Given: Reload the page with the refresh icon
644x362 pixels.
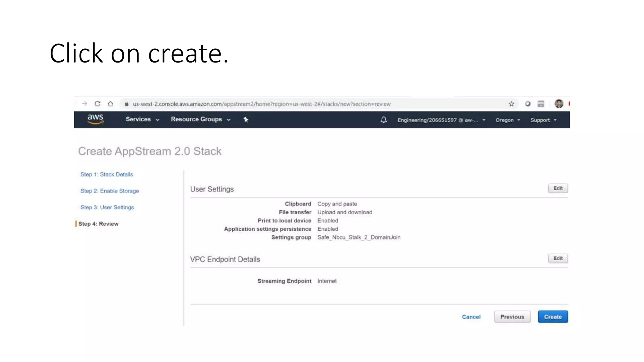Looking at the screenshot, I should pyautogui.click(x=97, y=104).
